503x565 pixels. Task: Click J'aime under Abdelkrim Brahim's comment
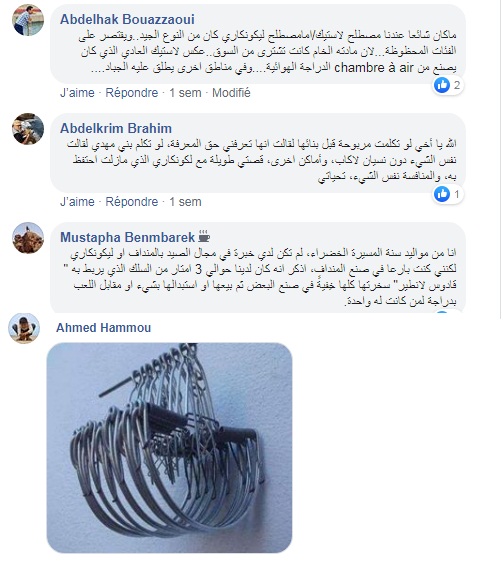(77, 202)
